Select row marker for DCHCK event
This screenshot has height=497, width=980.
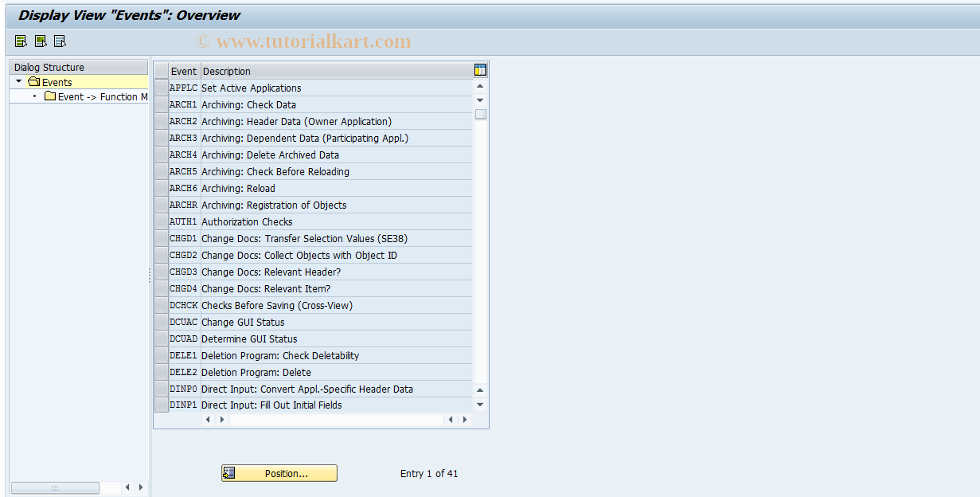coord(162,305)
